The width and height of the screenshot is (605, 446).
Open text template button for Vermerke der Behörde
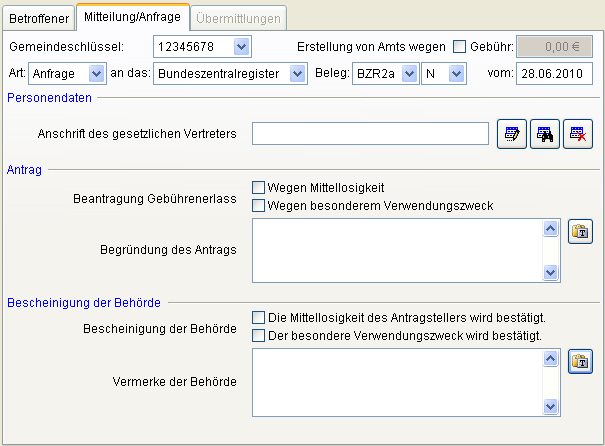pos(580,362)
